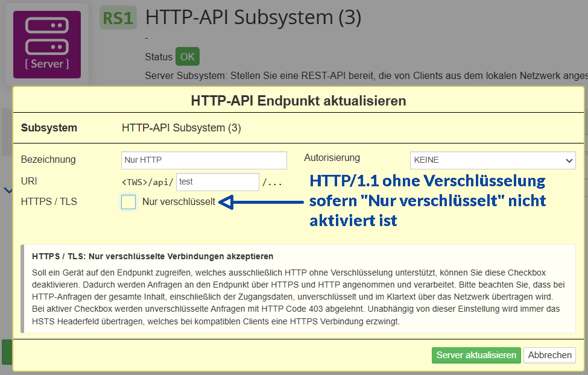Enable the Nur verschlüsselt checkbox
The height and width of the screenshot is (375, 588).
(128, 202)
